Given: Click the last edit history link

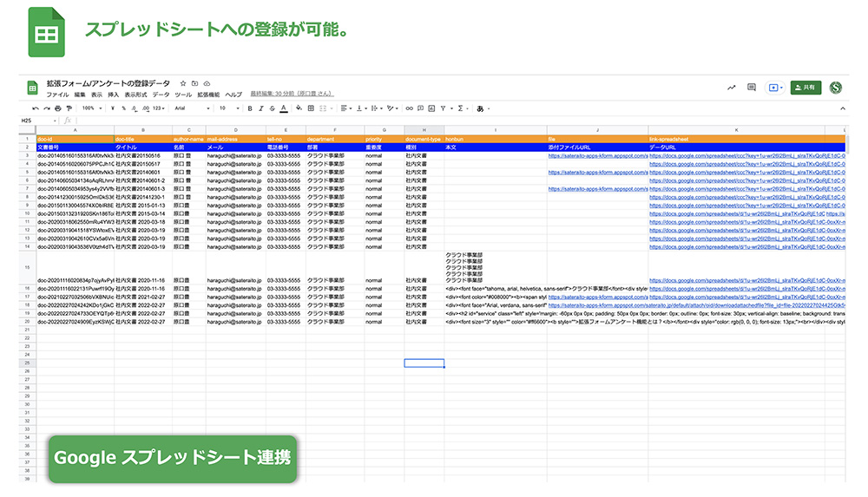Looking at the screenshot, I should coord(292,94).
